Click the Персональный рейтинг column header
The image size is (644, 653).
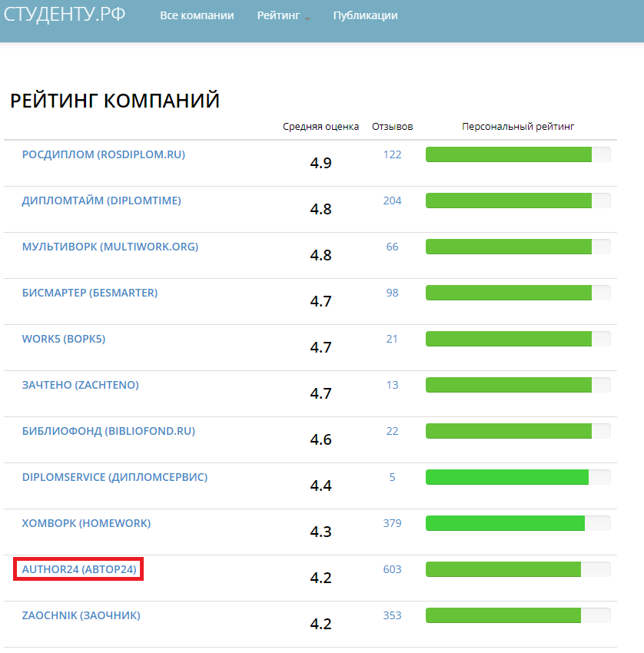(518, 127)
